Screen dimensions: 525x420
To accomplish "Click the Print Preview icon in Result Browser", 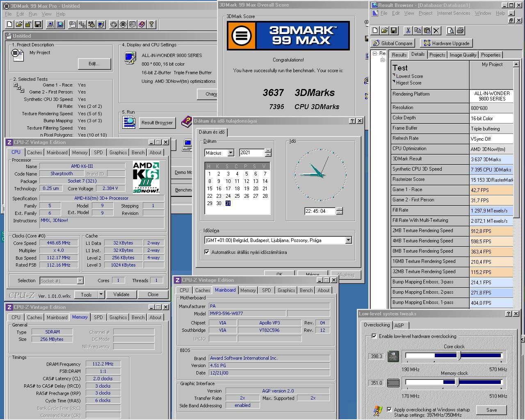I will click(451, 30).
